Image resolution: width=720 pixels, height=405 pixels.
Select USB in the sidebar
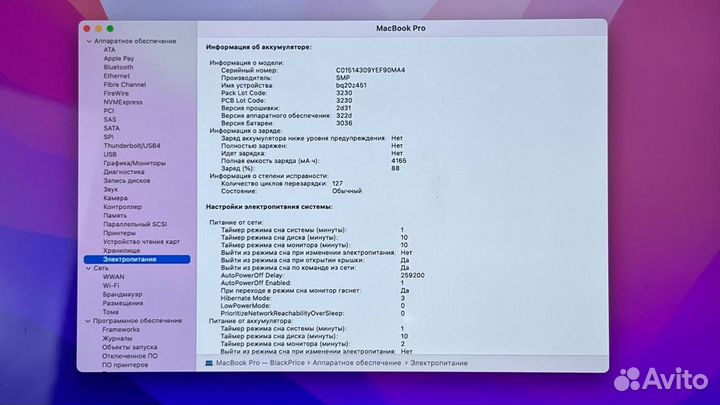(110, 154)
